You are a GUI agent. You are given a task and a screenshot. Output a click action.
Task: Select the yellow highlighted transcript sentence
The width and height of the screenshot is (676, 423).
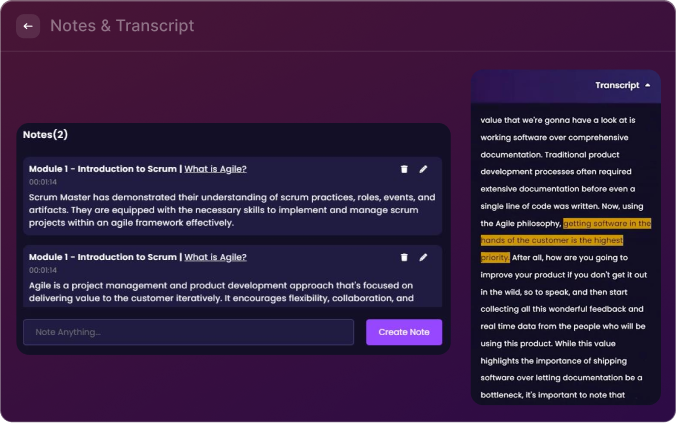point(565,240)
